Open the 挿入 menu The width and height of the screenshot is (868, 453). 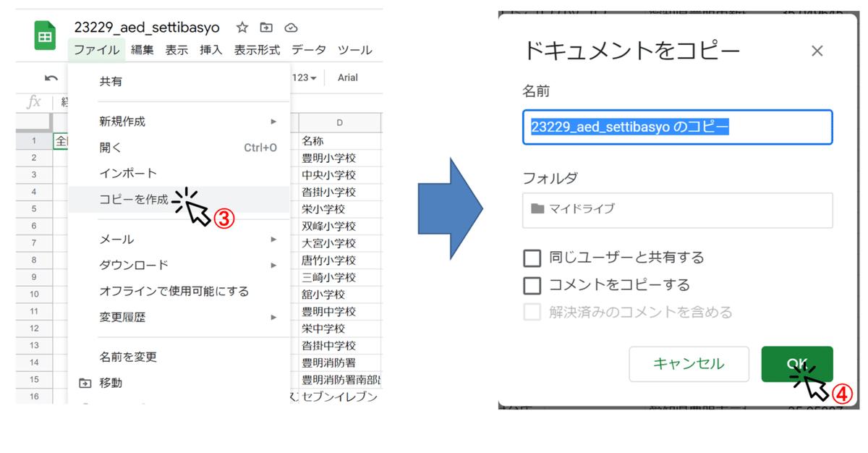click(x=210, y=50)
